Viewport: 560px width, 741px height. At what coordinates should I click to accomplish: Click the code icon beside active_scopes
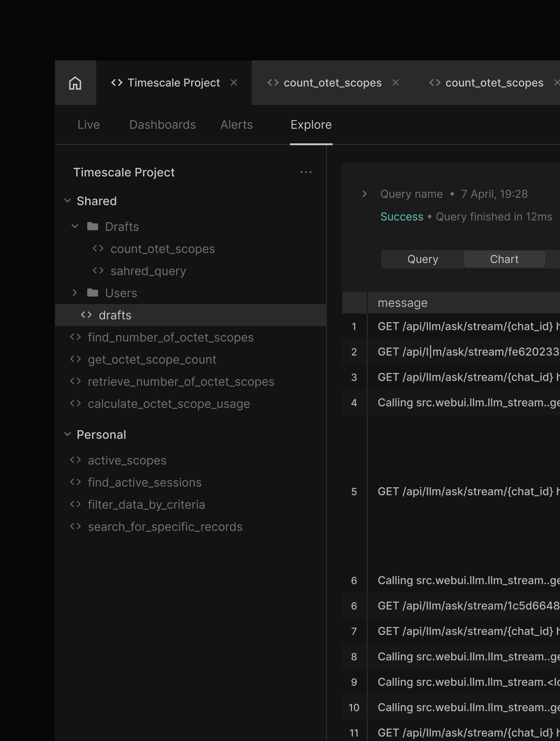[75, 460]
